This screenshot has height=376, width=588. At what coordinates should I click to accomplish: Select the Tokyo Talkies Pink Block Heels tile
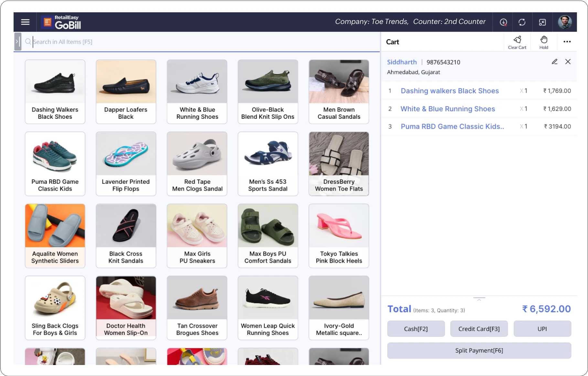338,236
